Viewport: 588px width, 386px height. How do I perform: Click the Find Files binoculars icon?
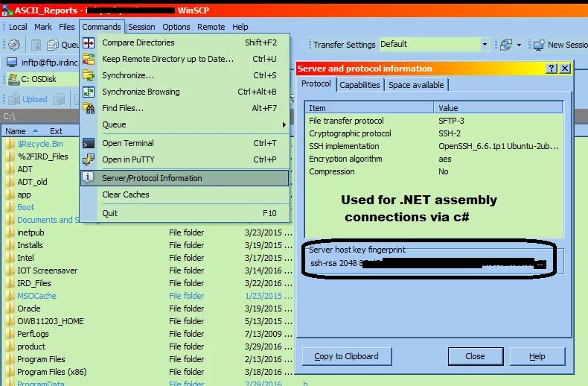tap(89, 108)
